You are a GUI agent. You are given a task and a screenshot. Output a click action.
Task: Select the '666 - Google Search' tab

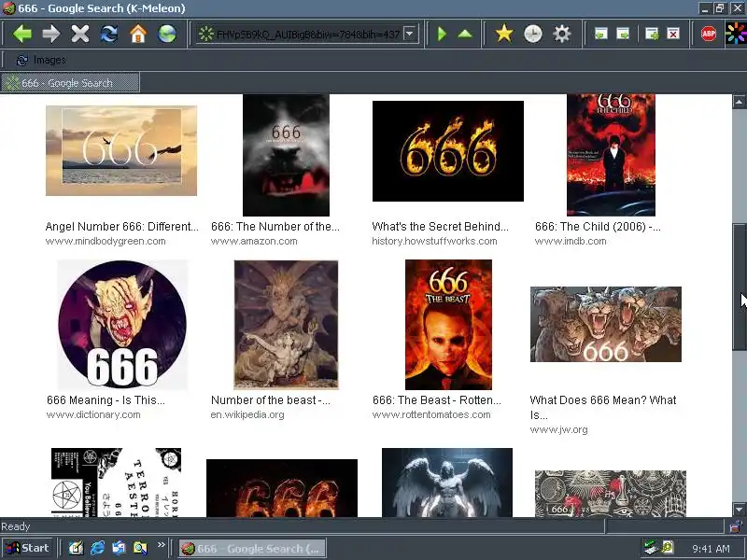(x=70, y=83)
